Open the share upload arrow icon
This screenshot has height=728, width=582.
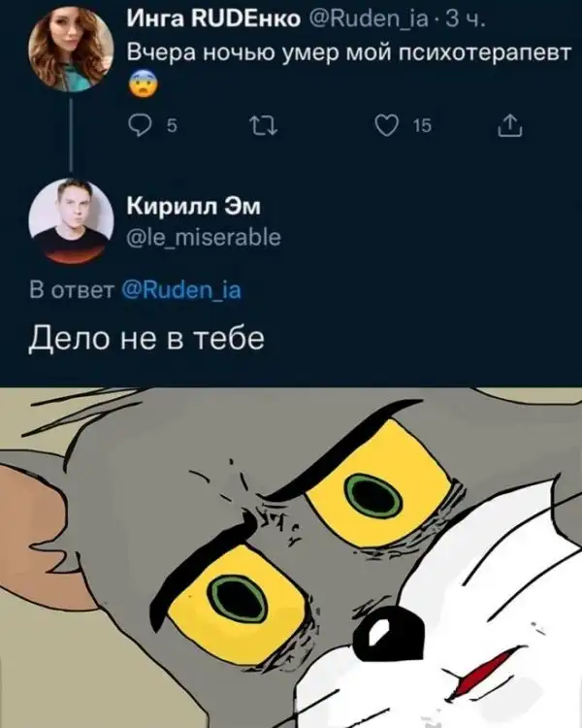[510, 125]
